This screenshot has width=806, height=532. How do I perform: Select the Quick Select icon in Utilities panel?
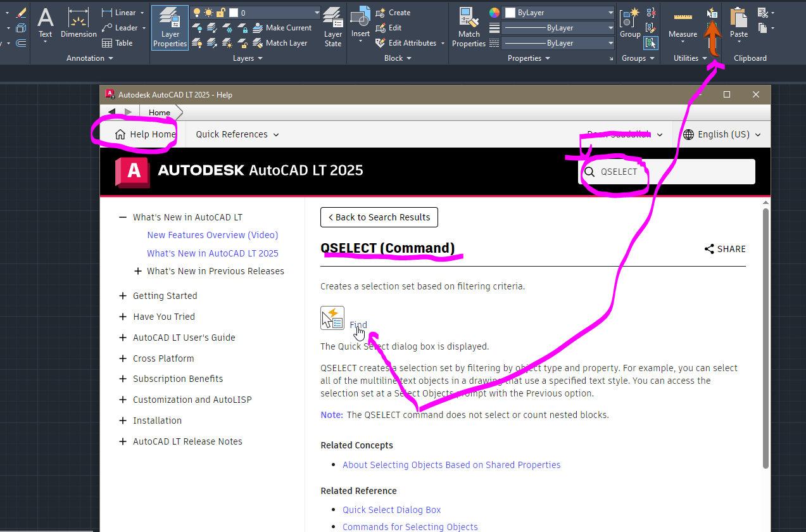point(712,13)
